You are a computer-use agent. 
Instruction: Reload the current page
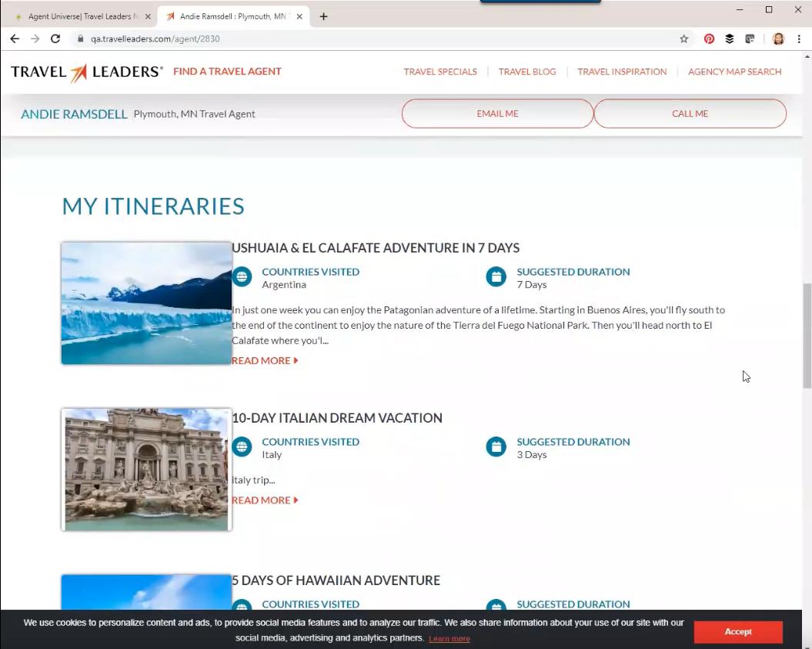coord(55,38)
